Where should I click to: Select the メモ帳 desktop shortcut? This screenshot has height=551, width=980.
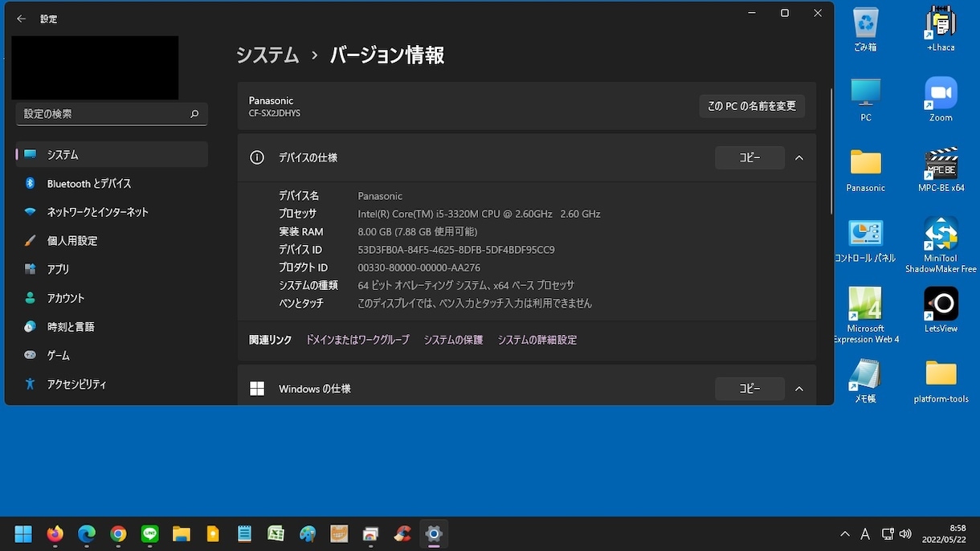[866, 381]
